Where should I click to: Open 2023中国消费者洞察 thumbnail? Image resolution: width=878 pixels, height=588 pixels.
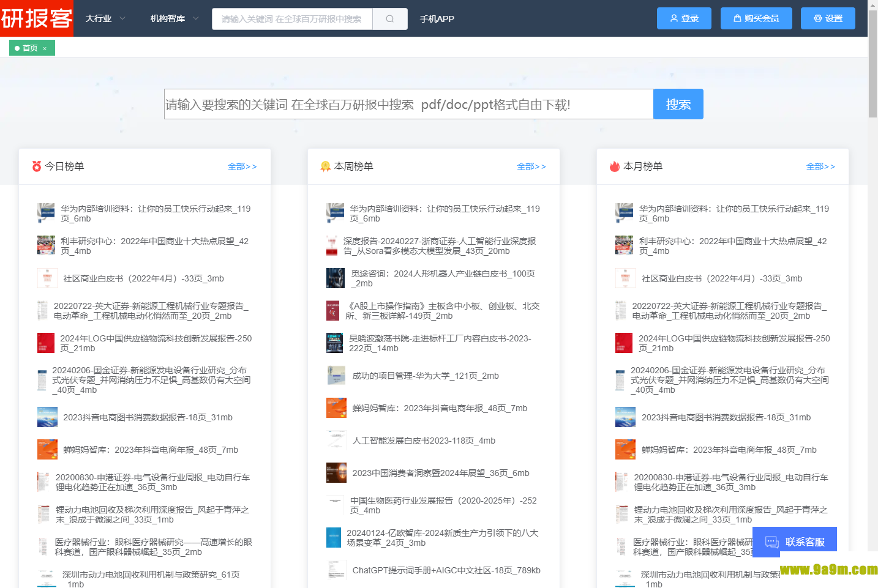point(336,473)
